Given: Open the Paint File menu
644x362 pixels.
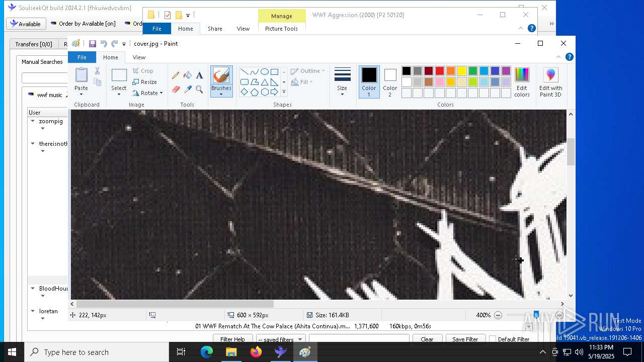Looking at the screenshot, I should (x=82, y=57).
